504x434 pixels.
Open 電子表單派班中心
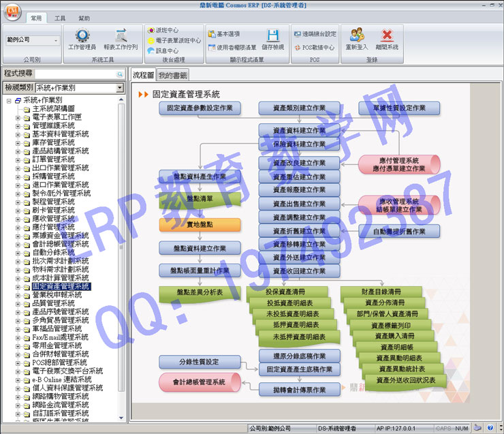[x=174, y=40]
